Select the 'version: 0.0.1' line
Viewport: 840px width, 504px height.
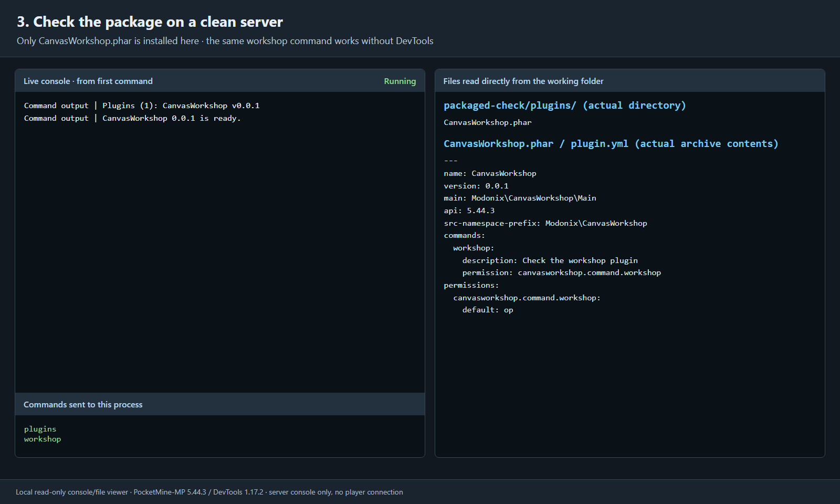click(476, 186)
